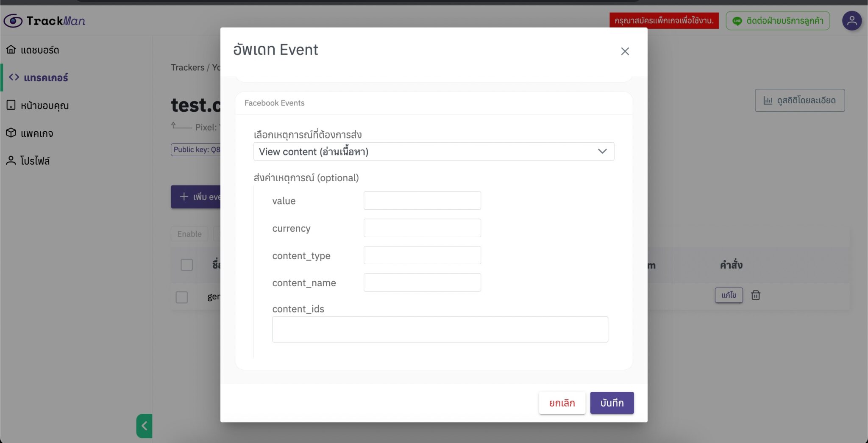This screenshot has width=868, height=443.
Task: Go to the Thank-you page menu item
Action: (44, 105)
